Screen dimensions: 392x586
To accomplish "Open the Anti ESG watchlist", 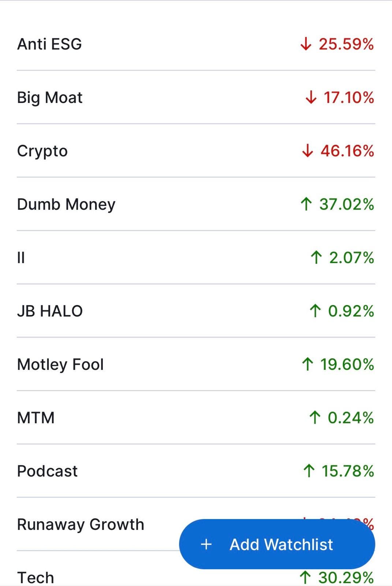I will [x=196, y=44].
